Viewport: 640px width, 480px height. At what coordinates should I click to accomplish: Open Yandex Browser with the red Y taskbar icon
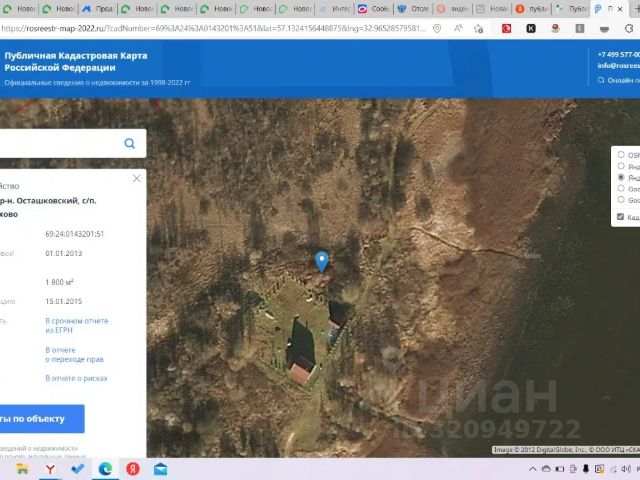tap(50, 469)
